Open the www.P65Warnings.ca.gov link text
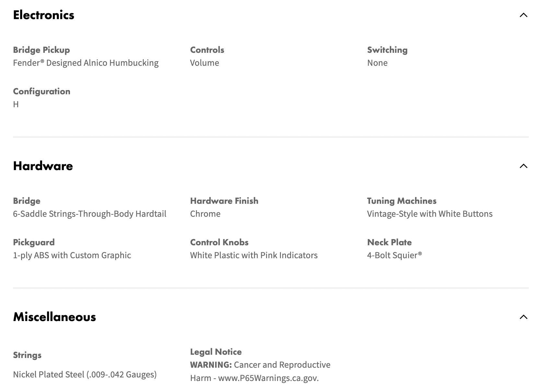This screenshot has width=545, height=392. pos(268,378)
